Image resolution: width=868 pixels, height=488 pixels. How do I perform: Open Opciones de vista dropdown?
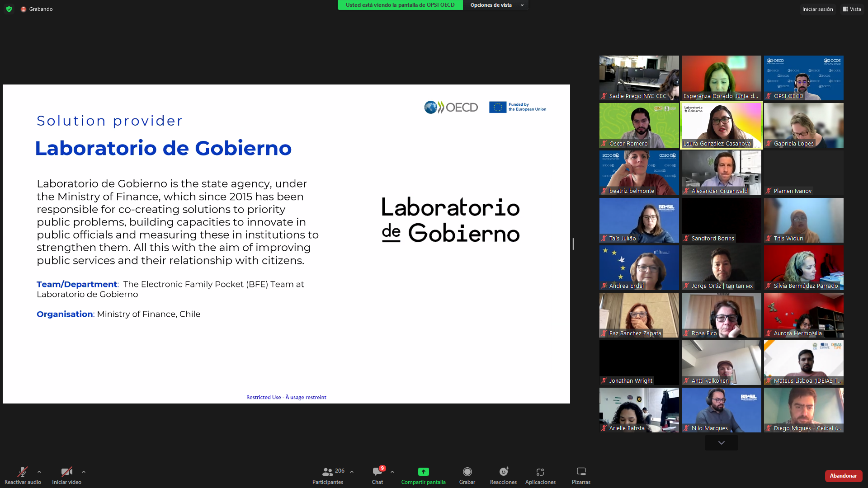[496, 5]
